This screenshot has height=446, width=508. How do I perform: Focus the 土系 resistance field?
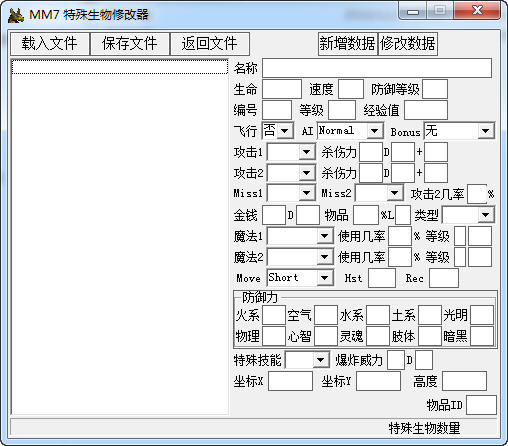click(430, 315)
